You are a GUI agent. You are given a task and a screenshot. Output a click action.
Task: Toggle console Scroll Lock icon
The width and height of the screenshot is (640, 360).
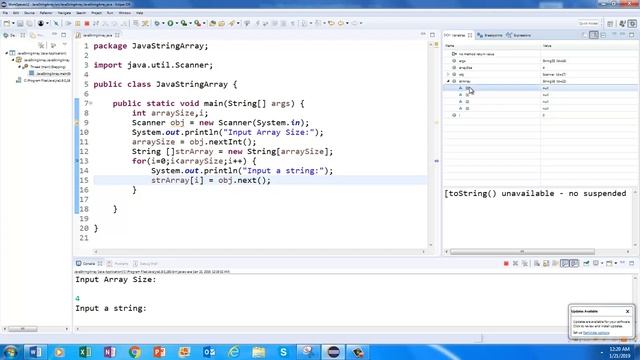[546, 264]
